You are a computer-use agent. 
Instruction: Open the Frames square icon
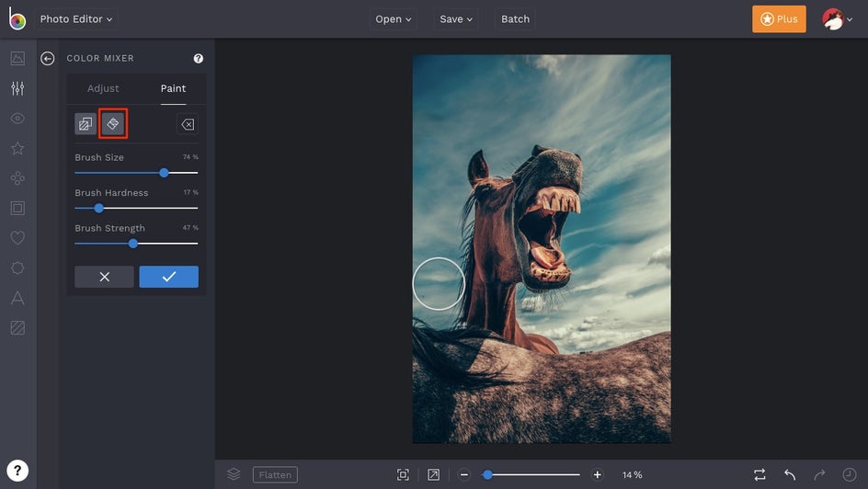[x=17, y=208]
